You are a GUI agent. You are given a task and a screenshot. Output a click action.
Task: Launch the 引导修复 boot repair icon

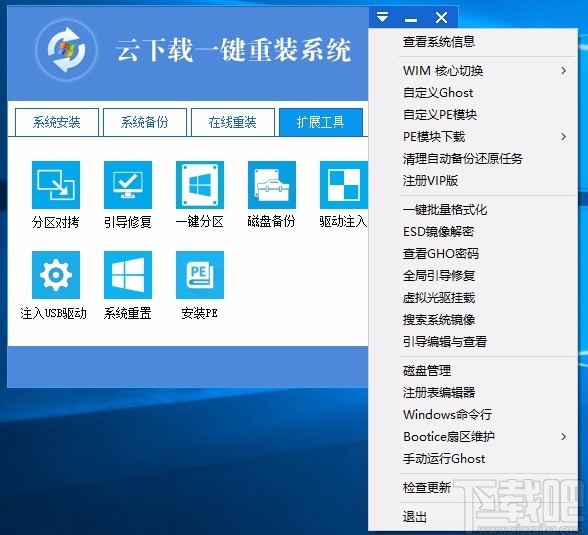point(128,185)
